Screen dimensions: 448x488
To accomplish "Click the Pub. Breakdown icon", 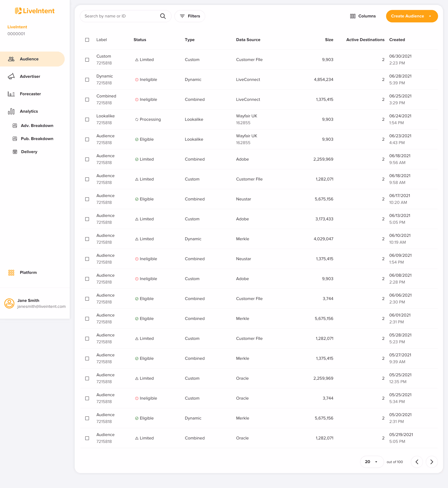I will [15, 139].
